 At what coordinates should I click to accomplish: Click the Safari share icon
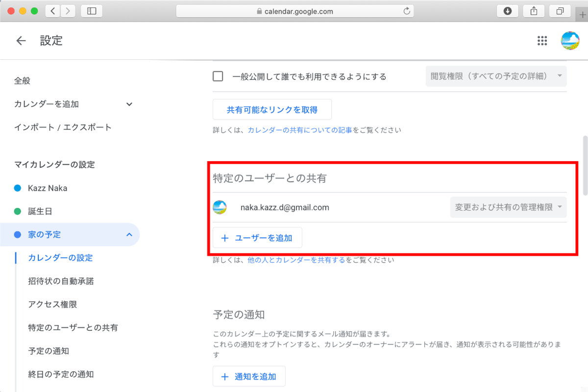534,11
